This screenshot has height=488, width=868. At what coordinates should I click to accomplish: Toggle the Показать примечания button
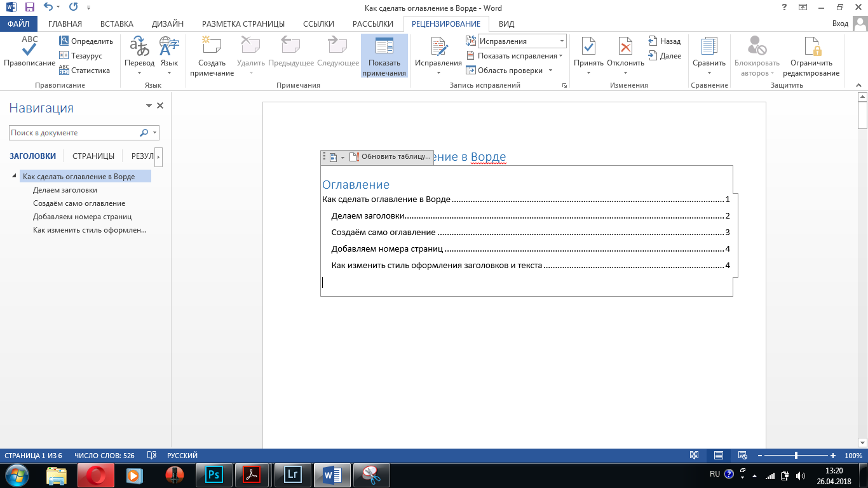pyautogui.click(x=384, y=55)
